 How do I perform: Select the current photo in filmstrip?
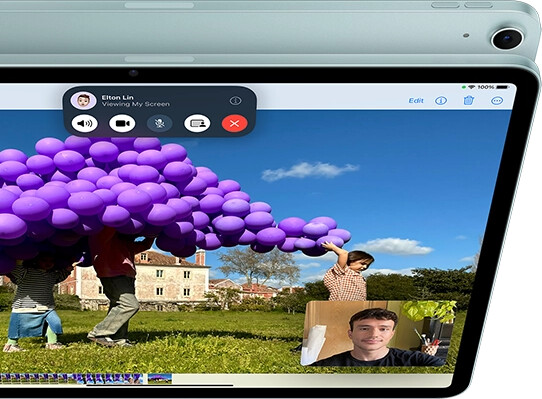[x=160, y=379]
